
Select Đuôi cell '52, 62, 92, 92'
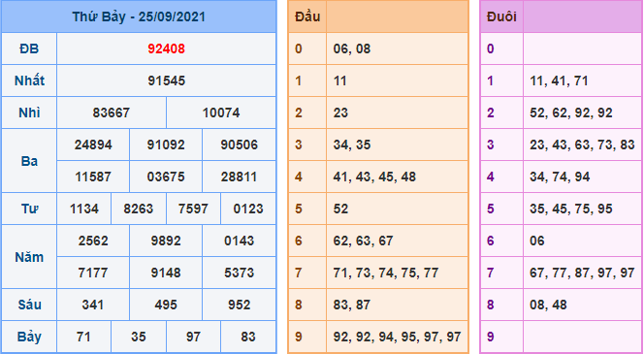coord(582,113)
